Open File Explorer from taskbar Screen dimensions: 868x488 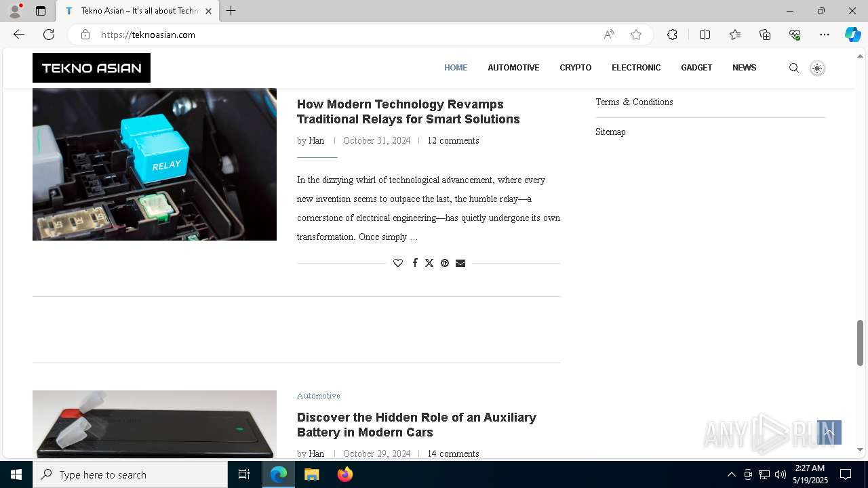[x=312, y=474]
